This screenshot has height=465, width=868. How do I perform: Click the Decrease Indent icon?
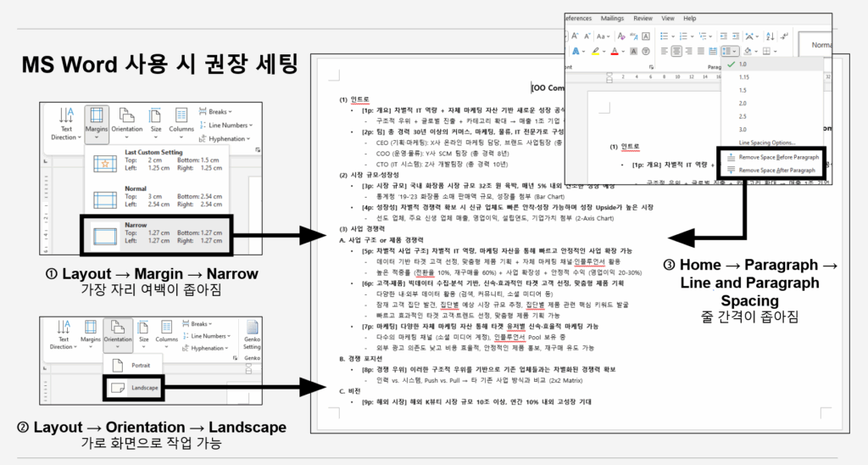tap(724, 36)
